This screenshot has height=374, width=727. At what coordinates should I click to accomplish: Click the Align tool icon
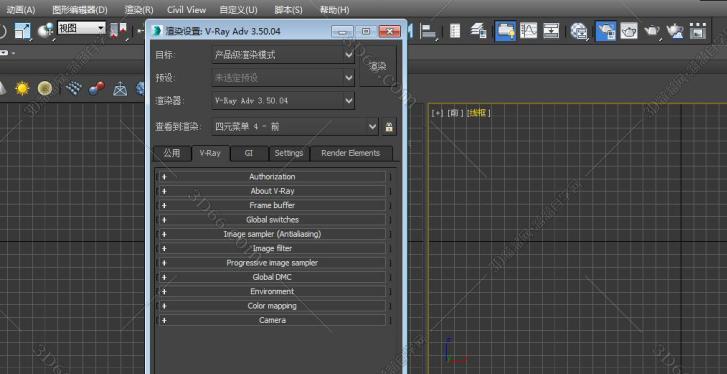pos(428,31)
